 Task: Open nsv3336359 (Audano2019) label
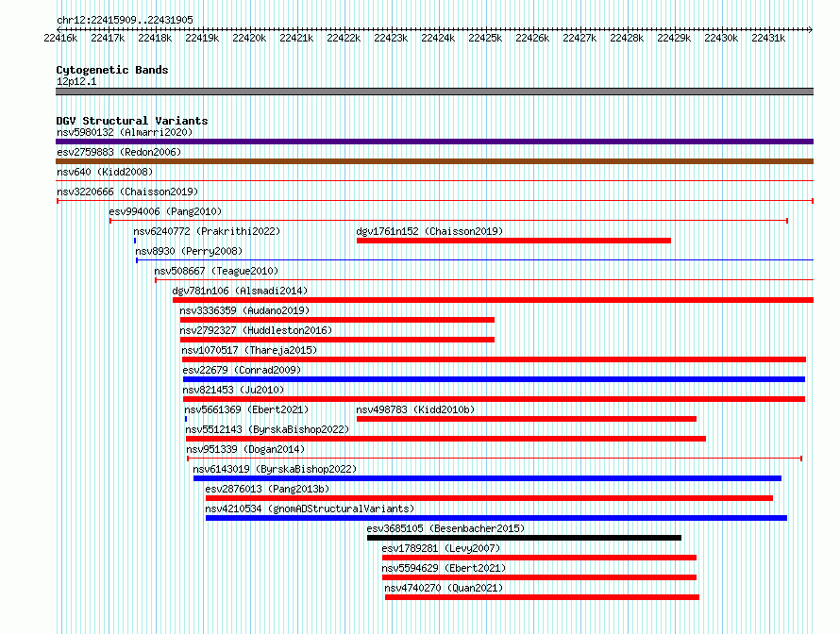point(244,310)
